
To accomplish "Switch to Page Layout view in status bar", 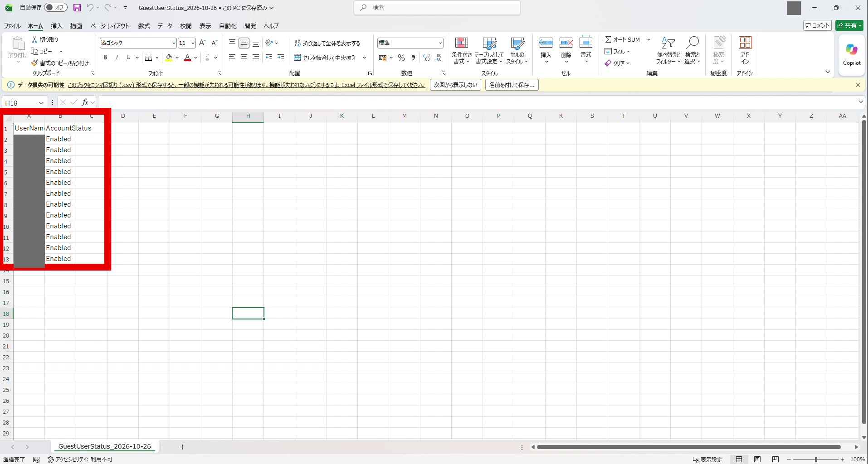I will (x=757, y=459).
